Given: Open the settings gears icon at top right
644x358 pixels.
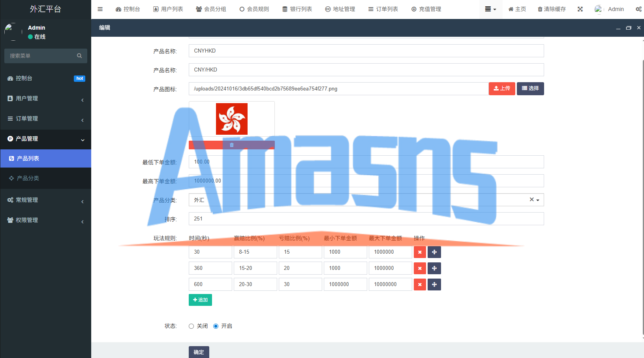Looking at the screenshot, I should (x=638, y=9).
